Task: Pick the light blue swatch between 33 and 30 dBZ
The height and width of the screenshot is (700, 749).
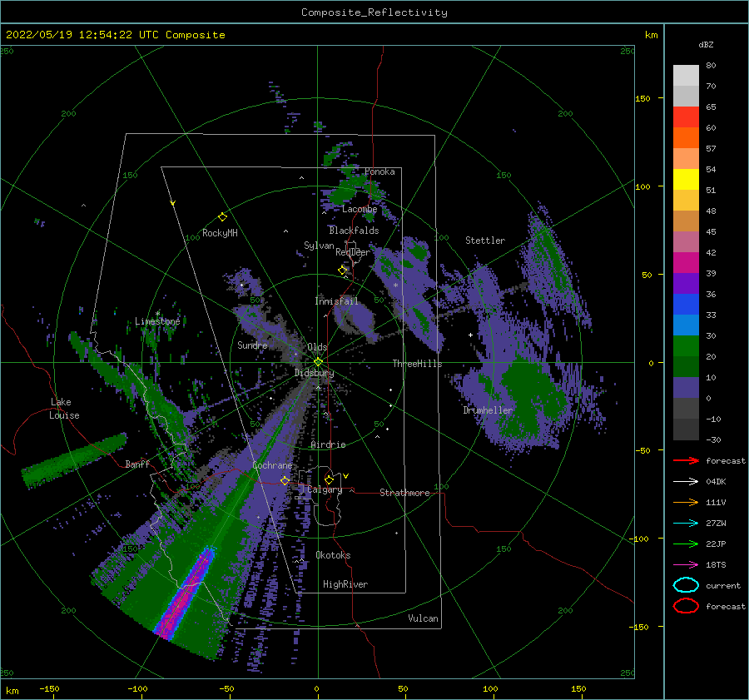Action: pos(686,325)
